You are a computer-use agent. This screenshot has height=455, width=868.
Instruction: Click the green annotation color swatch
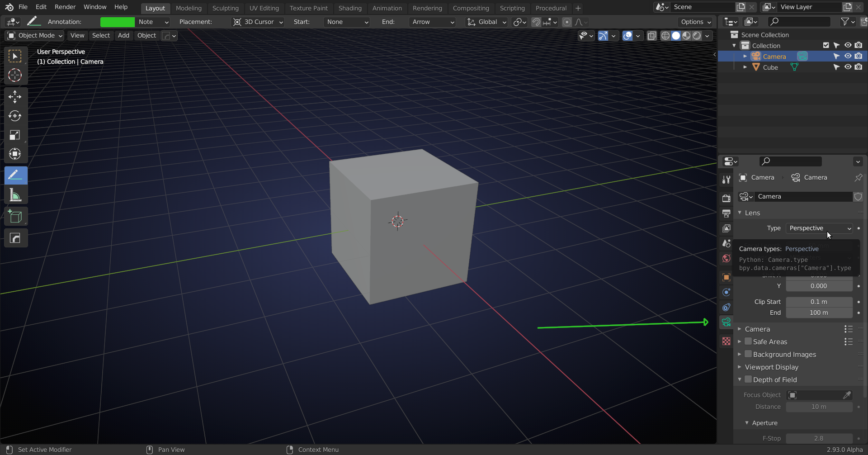click(117, 22)
